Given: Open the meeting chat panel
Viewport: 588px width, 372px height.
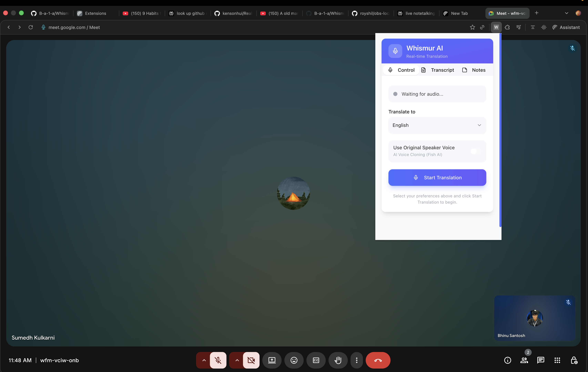Looking at the screenshot, I should point(540,360).
